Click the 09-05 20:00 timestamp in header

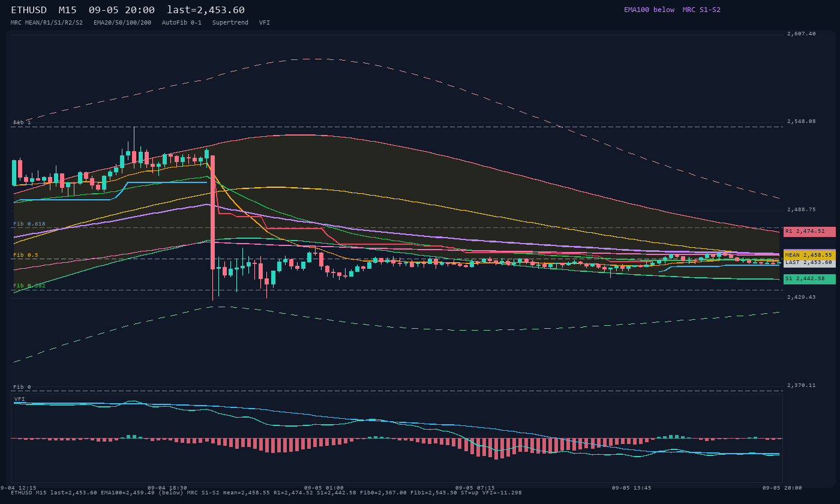pos(121,10)
